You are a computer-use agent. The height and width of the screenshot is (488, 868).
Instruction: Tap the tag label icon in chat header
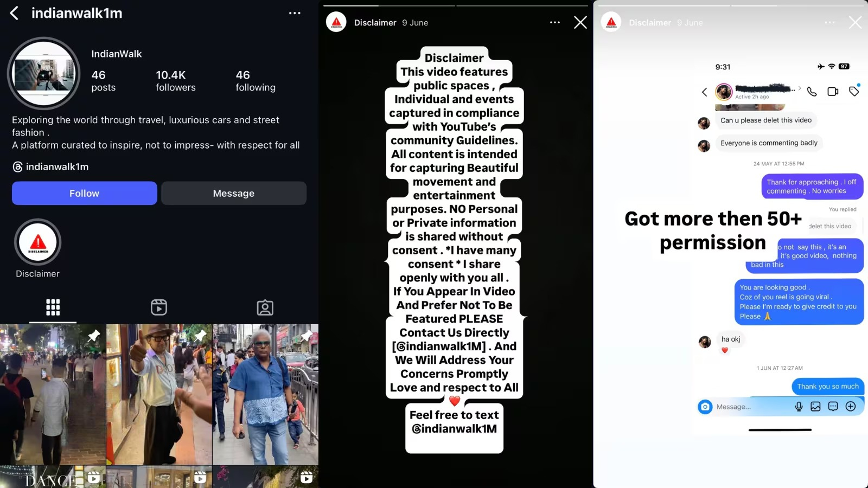tap(854, 91)
